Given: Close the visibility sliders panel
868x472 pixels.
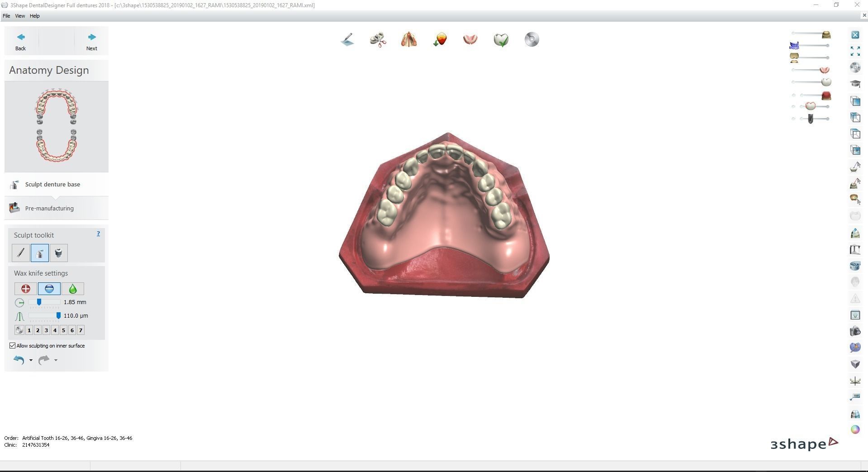Looking at the screenshot, I should (855, 35).
